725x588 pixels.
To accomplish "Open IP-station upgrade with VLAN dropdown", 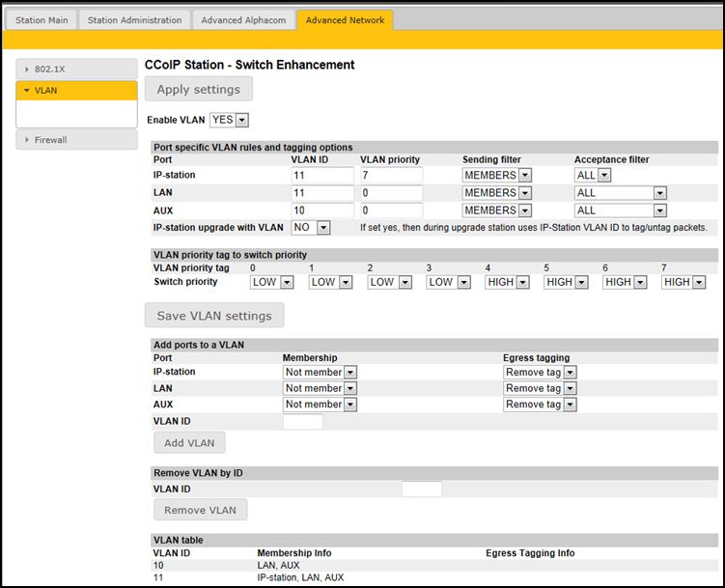I will coord(311,228).
